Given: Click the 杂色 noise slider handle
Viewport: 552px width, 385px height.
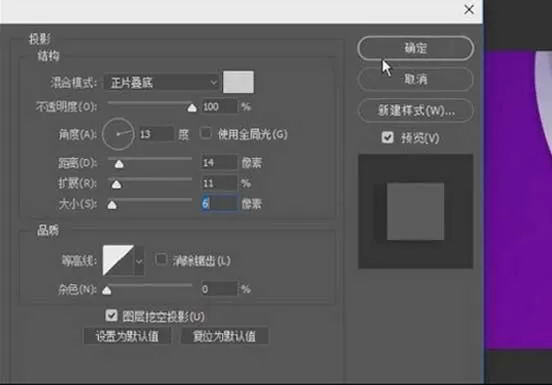Looking at the screenshot, I should (107, 290).
